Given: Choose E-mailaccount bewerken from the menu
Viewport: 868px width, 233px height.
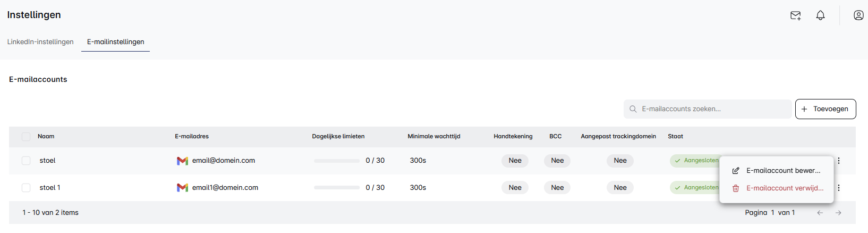Looking at the screenshot, I should pyautogui.click(x=782, y=171).
